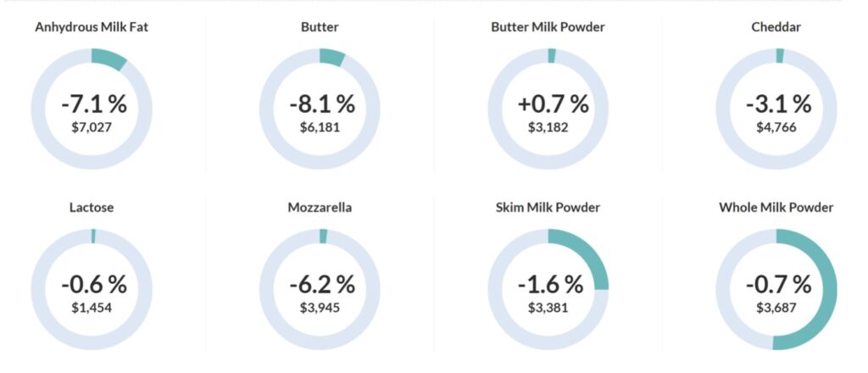Screen dimensions: 868x373
Task: Open the Mozzarella product title
Action: pyautogui.click(x=320, y=207)
